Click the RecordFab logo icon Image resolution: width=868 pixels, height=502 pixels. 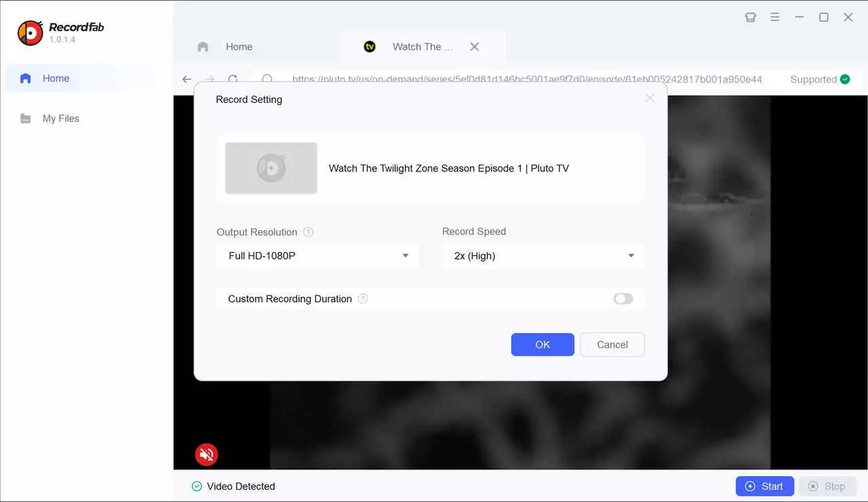[x=30, y=33]
